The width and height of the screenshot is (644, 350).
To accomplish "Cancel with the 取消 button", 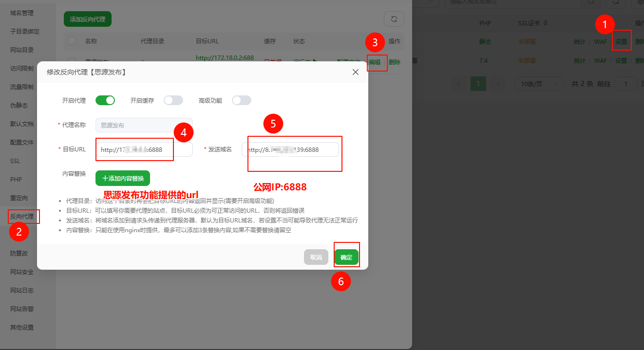I will pyautogui.click(x=316, y=257).
